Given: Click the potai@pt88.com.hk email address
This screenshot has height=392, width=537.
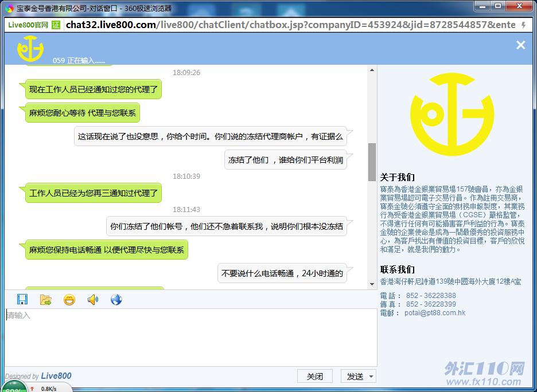Looking at the screenshot, I should click(435, 313).
